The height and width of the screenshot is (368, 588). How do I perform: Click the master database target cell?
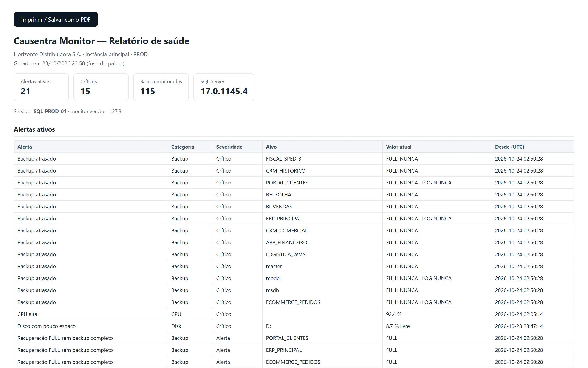coord(322,266)
